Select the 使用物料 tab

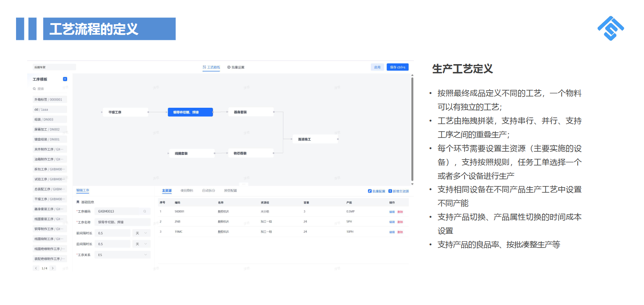pos(187,191)
